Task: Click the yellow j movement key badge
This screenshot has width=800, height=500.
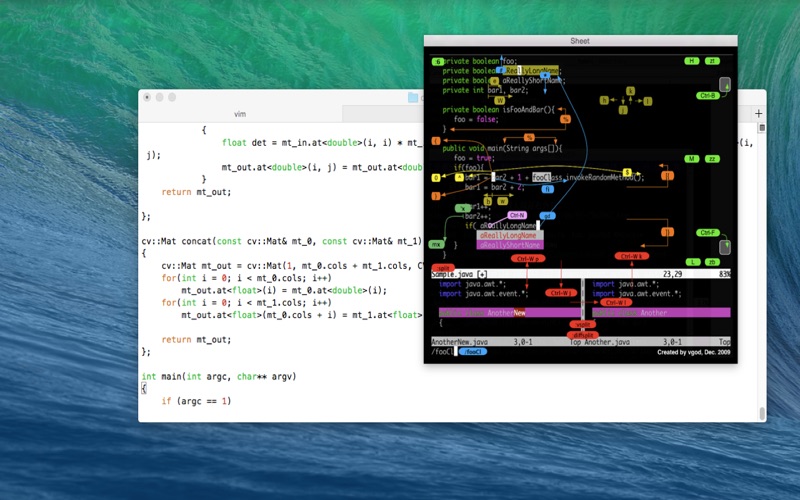Action: [623, 110]
